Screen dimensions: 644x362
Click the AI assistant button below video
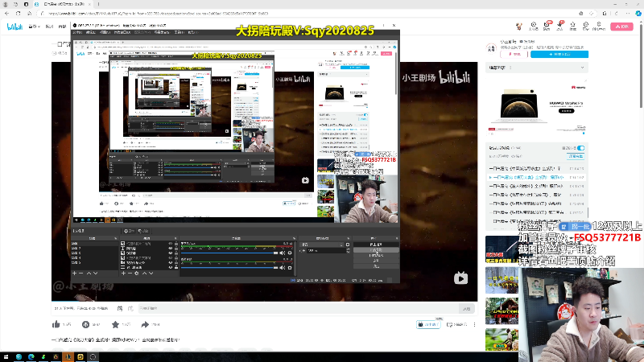428,324
